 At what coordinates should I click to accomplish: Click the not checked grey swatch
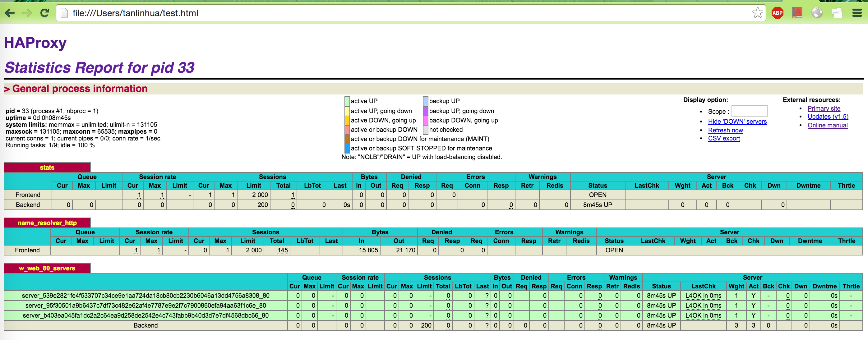[x=426, y=130]
